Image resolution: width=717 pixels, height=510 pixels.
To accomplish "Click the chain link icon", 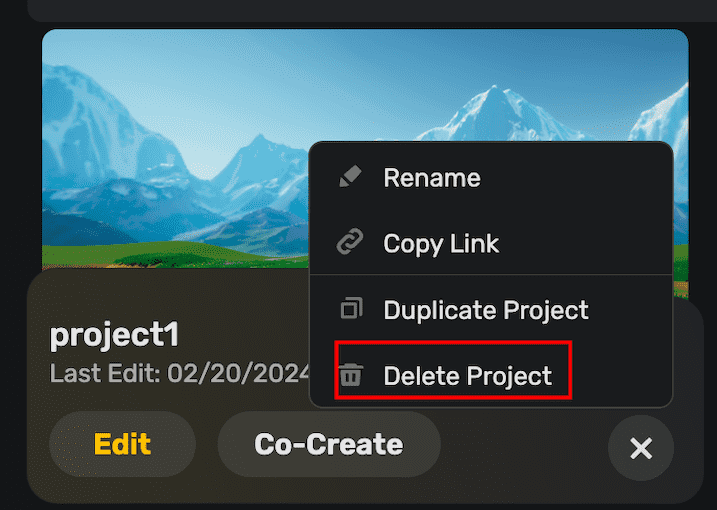I will point(349,243).
